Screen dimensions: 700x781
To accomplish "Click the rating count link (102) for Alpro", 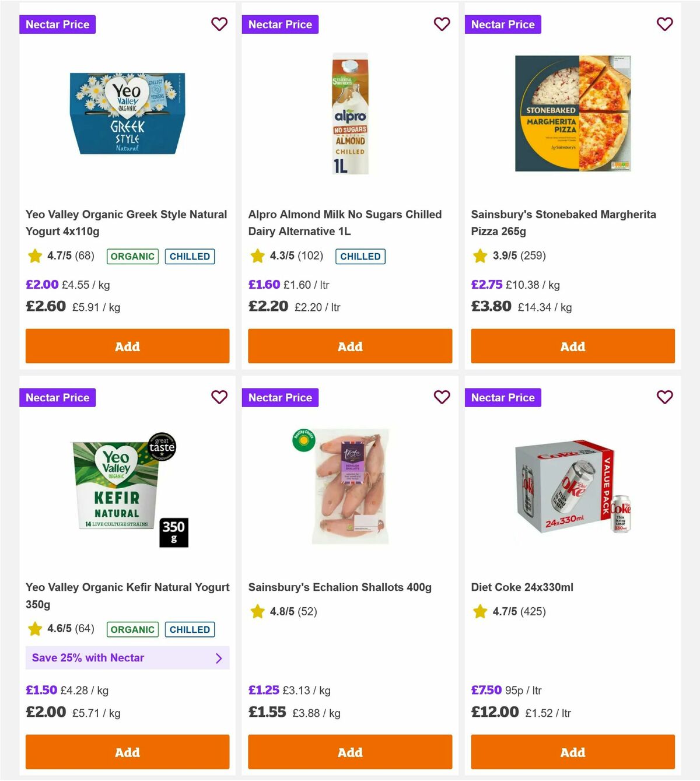I will [x=308, y=256].
